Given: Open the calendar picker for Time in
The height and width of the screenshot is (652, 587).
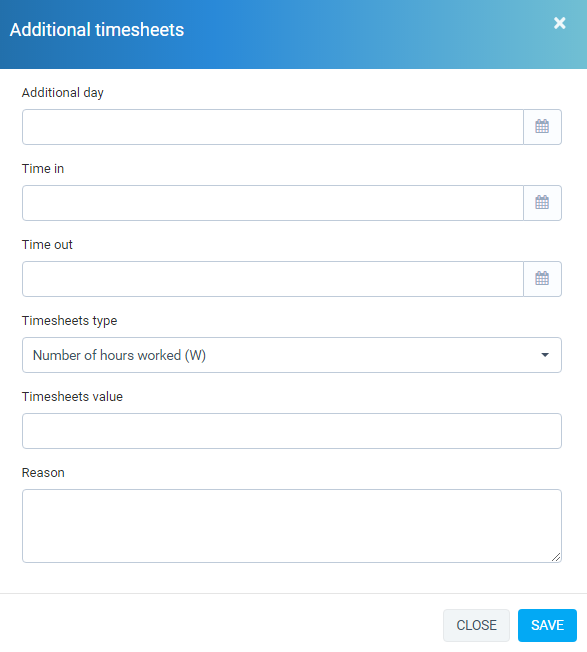Looking at the screenshot, I should 542,203.
